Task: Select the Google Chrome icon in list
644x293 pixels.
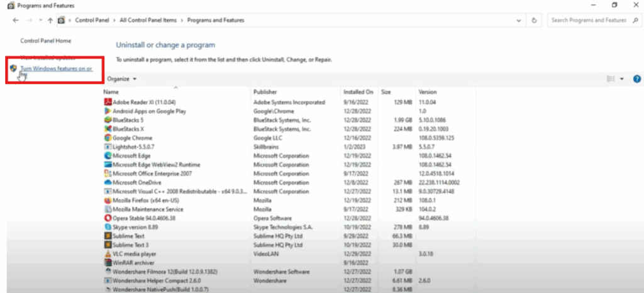Action: 108,137
